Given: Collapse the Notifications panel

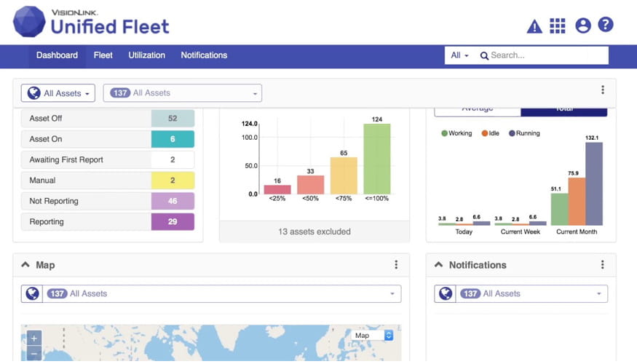Looking at the screenshot, I should (439, 264).
